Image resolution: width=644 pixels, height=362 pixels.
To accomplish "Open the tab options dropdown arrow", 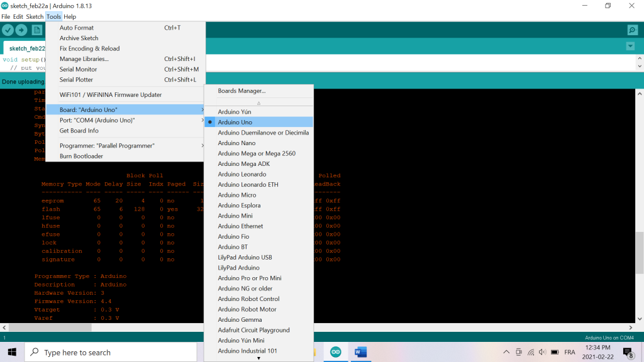I will pyautogui.click(x=630, y=47).
